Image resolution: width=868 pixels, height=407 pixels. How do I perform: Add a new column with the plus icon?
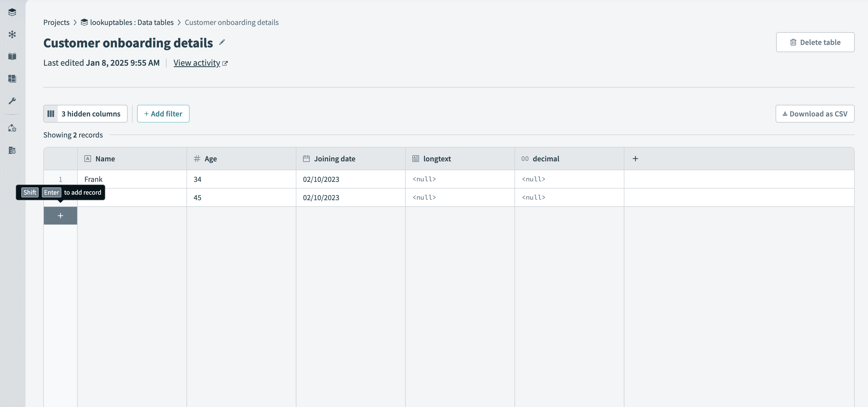coord(635,158)
